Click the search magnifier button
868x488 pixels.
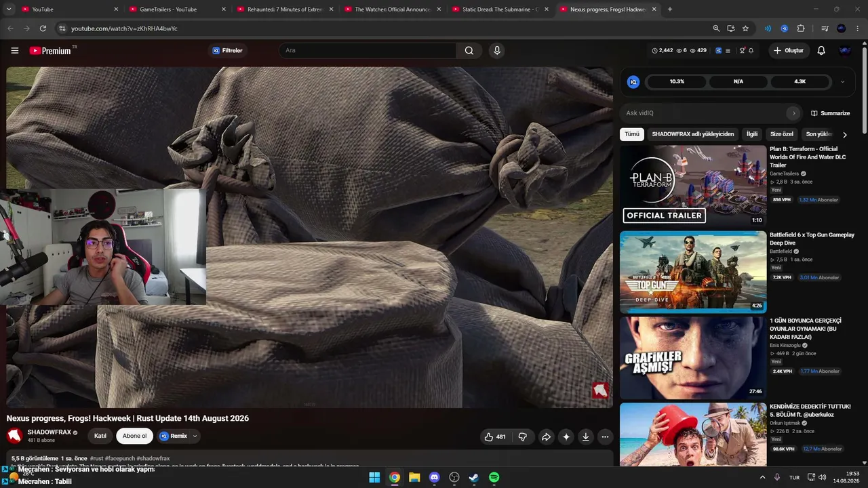pos(469,50)
